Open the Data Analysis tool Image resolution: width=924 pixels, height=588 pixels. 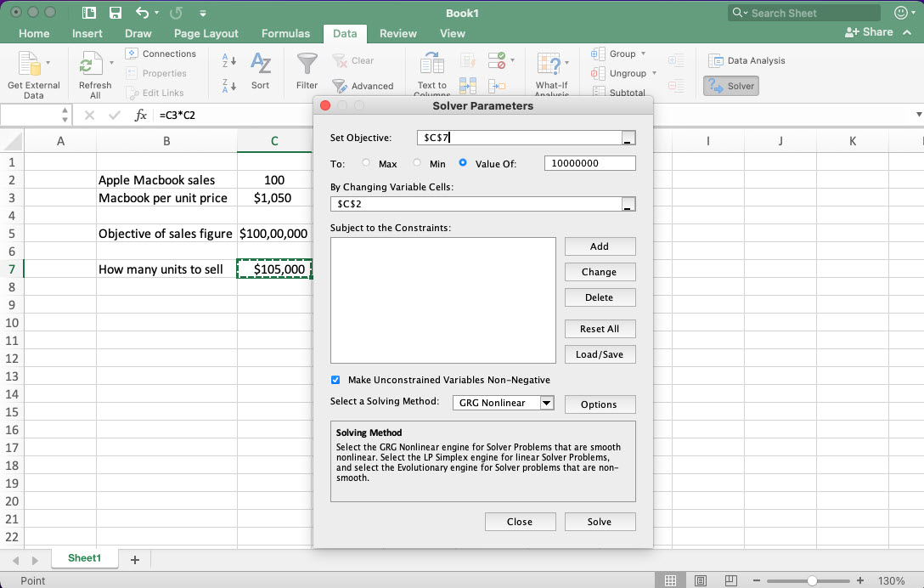coord(747,60)
